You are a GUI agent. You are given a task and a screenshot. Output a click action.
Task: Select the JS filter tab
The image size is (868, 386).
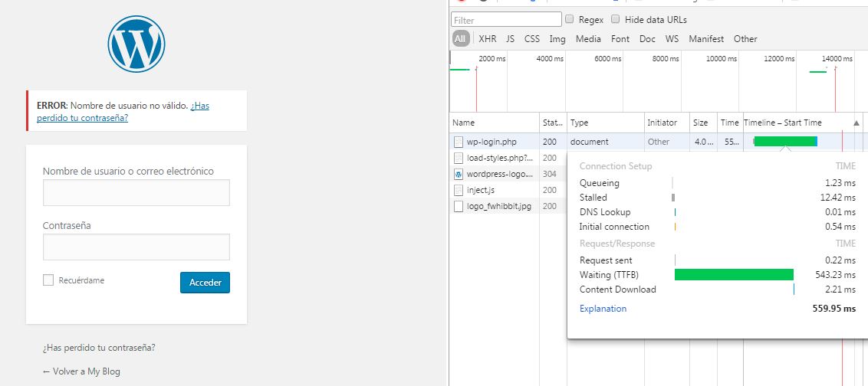510,39
